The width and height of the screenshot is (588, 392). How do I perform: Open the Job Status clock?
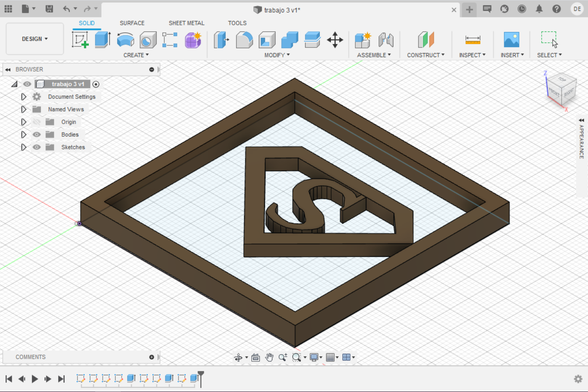[x=522, y=9]
